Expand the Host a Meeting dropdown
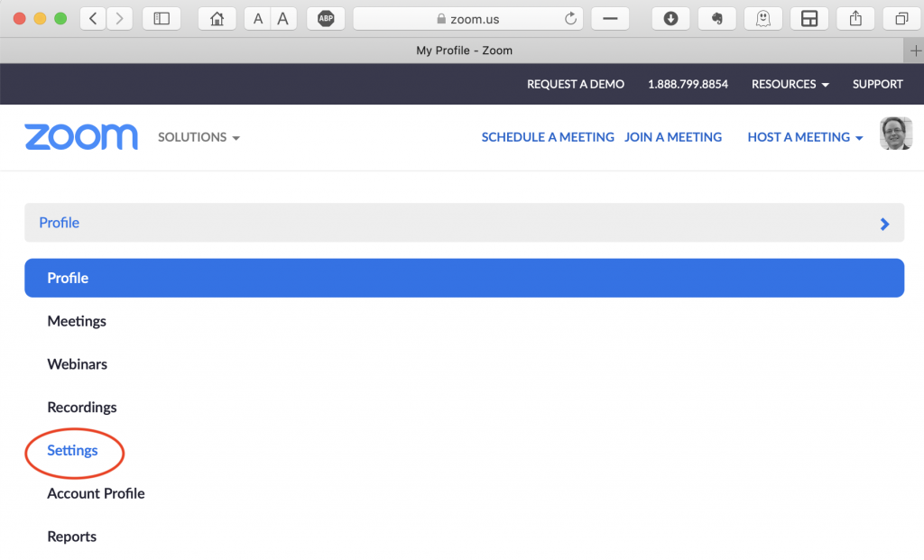Image resolution: width=924 pixels, height=560 pixels. (805, 137)
